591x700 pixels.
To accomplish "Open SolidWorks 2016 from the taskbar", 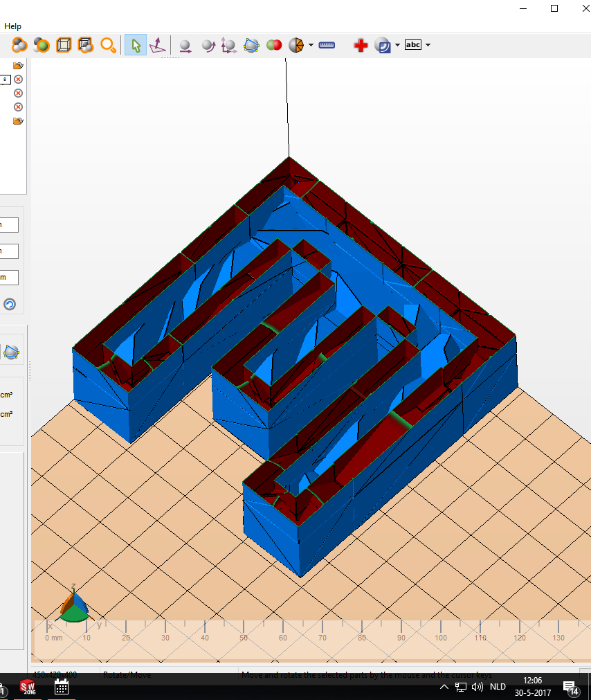I will [x=28, y=688].
